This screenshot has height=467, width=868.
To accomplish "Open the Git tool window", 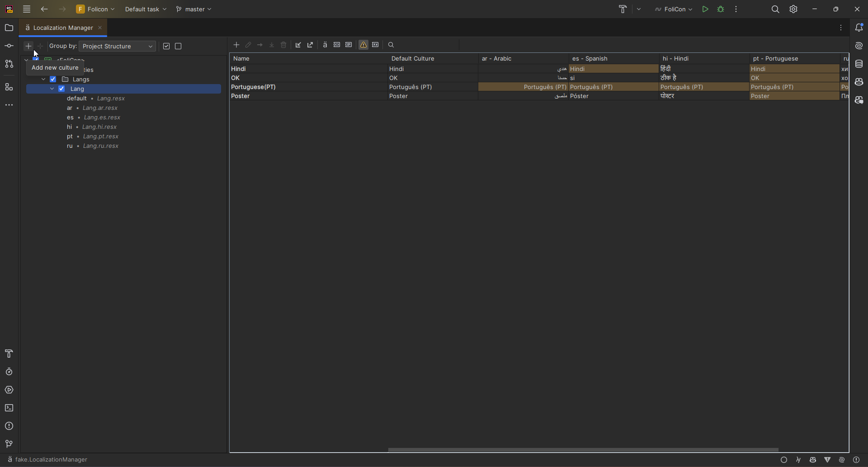I will click(x=9, y=444).
